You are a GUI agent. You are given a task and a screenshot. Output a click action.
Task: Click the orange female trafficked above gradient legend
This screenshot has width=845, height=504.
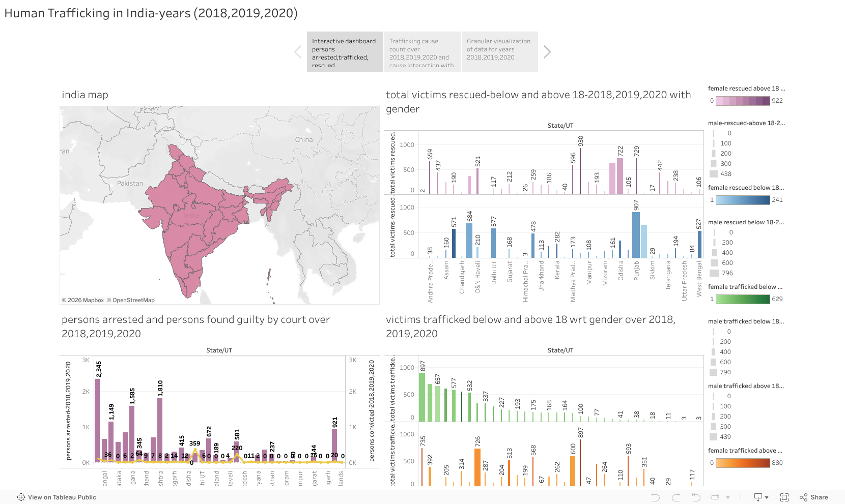(743, 463)
